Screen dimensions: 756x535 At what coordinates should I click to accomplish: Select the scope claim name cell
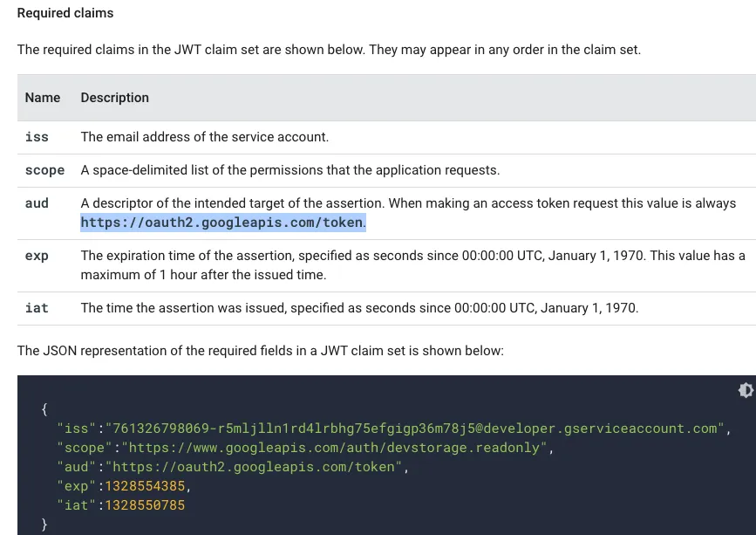point(45,170)
